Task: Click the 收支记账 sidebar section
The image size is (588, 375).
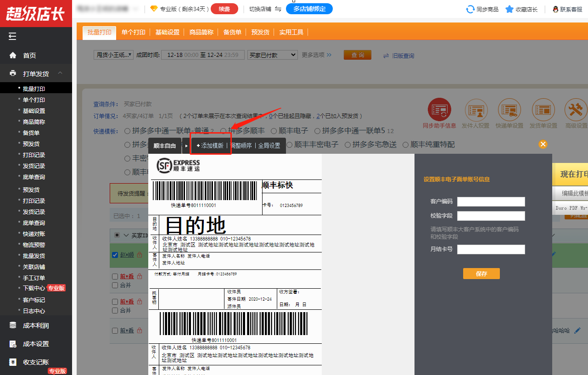Action: (x=36, y=362)
